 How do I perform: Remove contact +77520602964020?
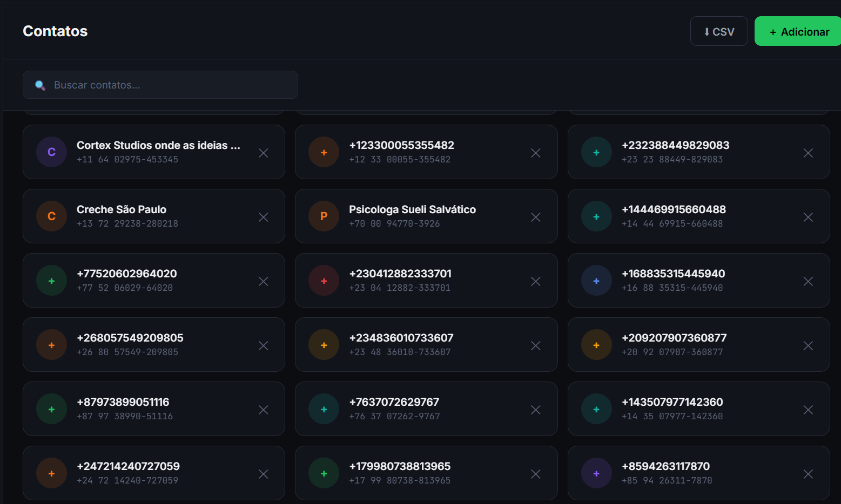264,281
